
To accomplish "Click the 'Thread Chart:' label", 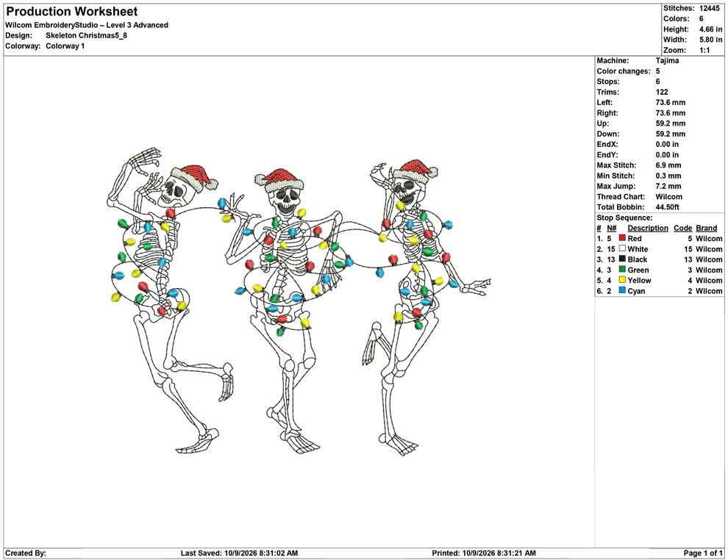I will (x=621, y=196).
